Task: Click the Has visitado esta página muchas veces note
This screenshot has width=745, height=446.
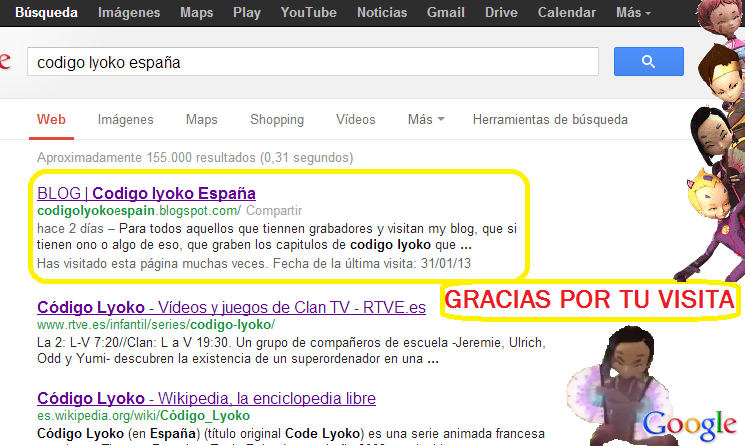Action: (x=254, y=264)
